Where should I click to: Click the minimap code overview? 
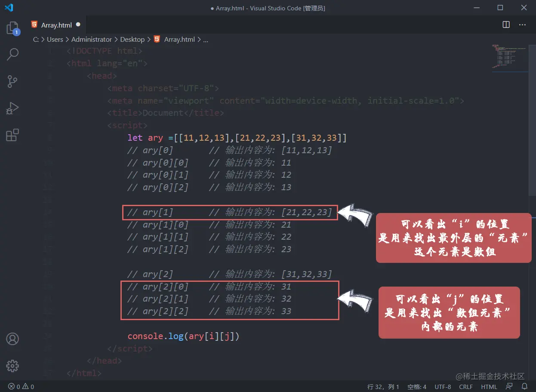click(x=510, y=57)
